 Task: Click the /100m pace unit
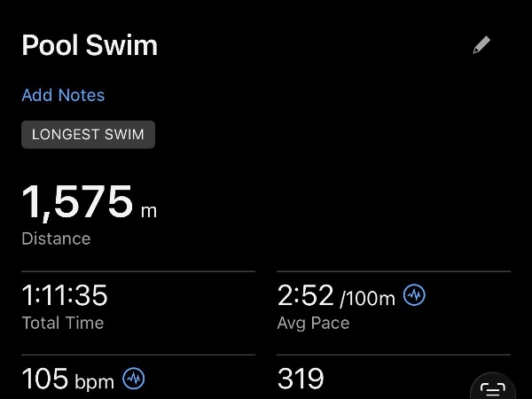click(367, 298)
